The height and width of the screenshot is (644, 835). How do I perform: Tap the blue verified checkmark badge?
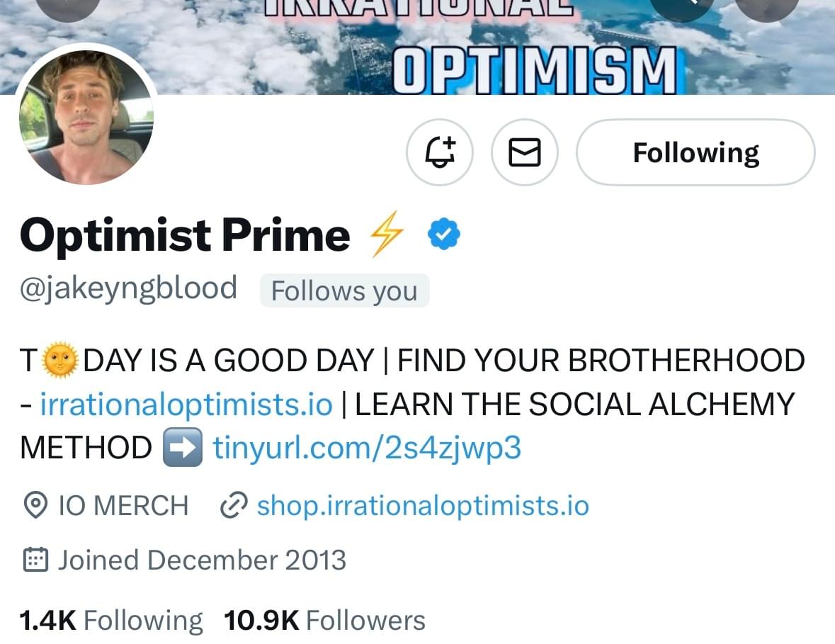pyautogui.click(x=444, y=235)
